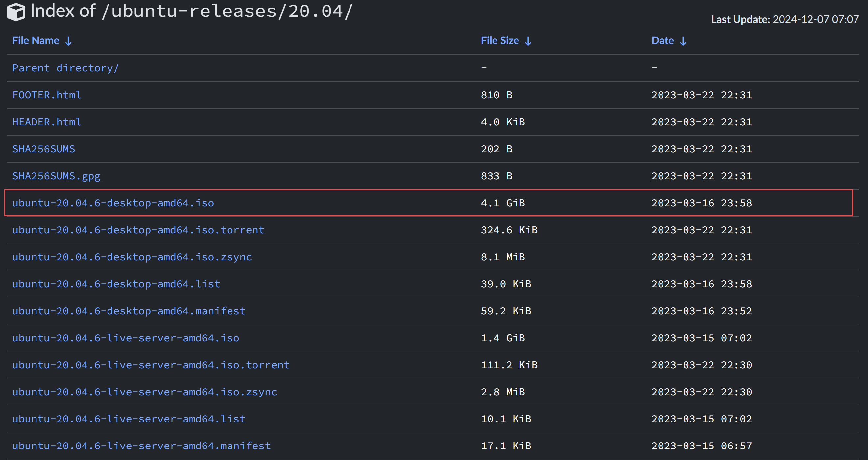Click the date in the live-server-amd64.iso row
This screenshot has width=868, height=460.
[x=702, y=338]
